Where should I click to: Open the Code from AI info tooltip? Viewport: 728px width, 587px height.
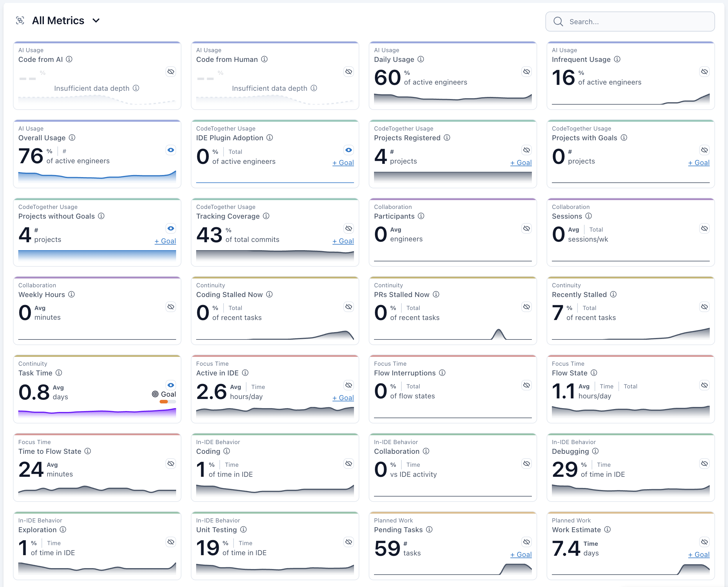pos(70,59)
